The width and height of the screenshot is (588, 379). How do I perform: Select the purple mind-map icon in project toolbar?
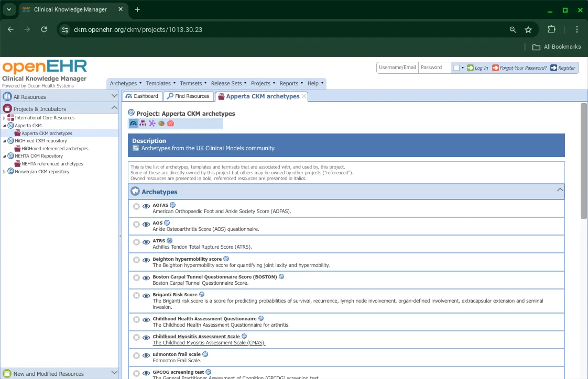pyautogui.click(x=153, y=123)
